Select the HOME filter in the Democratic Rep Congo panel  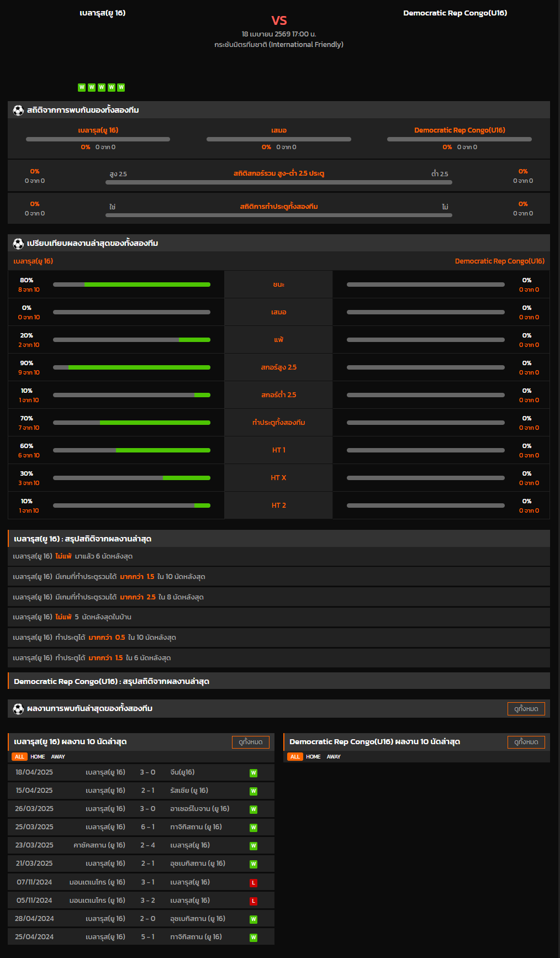pyautogui.click(x=313, y=757)
